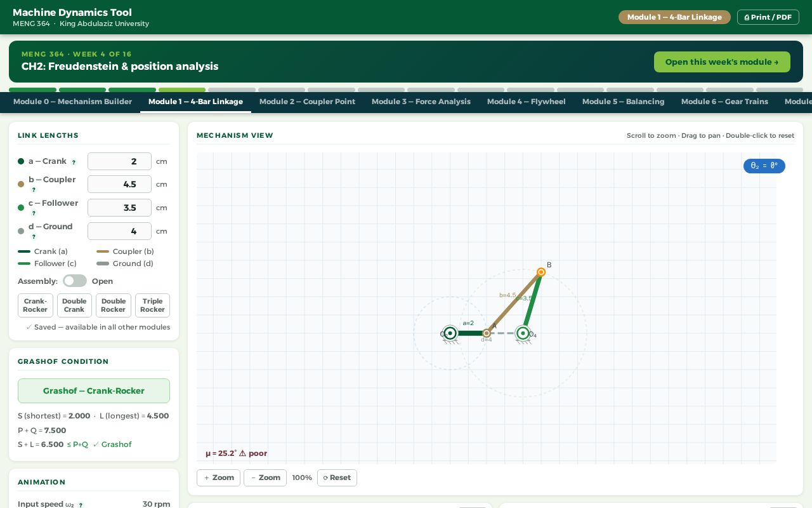Open help tooltip for b — Coupler
The width and height of the screenshot is (812, 508).
[x=34, y=190]
